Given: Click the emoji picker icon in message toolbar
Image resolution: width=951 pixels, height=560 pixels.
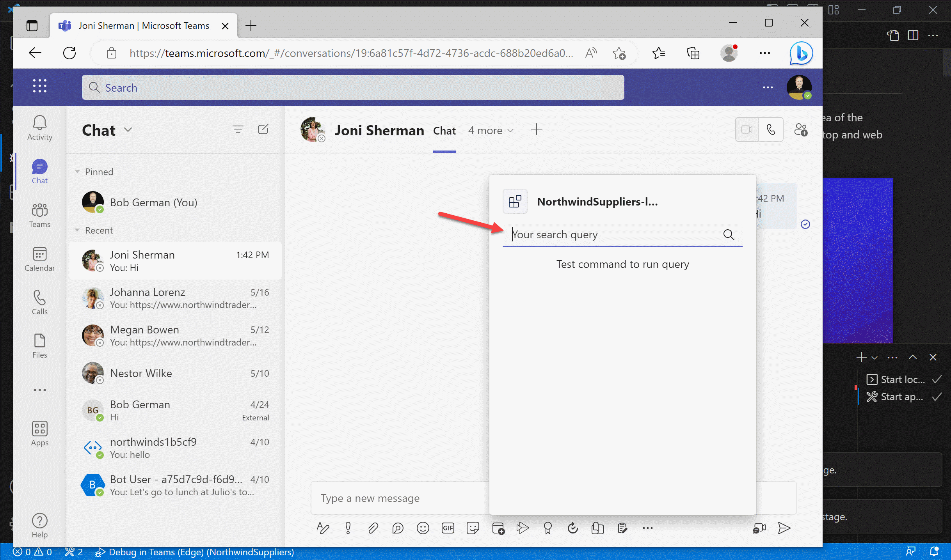Looking at the screenshot, I should (423, 528).
